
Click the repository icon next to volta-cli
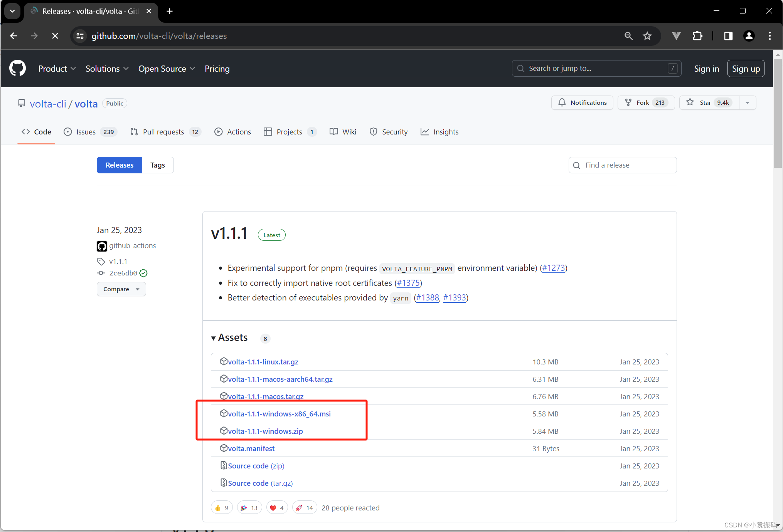click(x=22, y=103)
